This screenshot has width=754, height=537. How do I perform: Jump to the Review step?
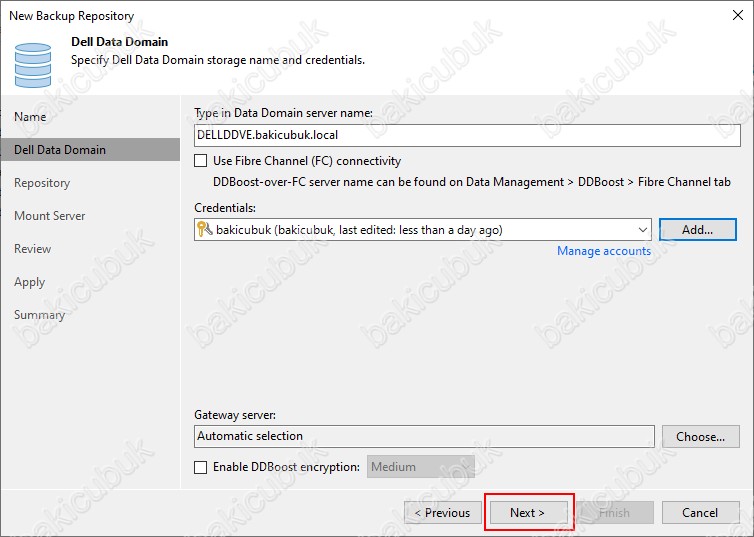point(32,249)
